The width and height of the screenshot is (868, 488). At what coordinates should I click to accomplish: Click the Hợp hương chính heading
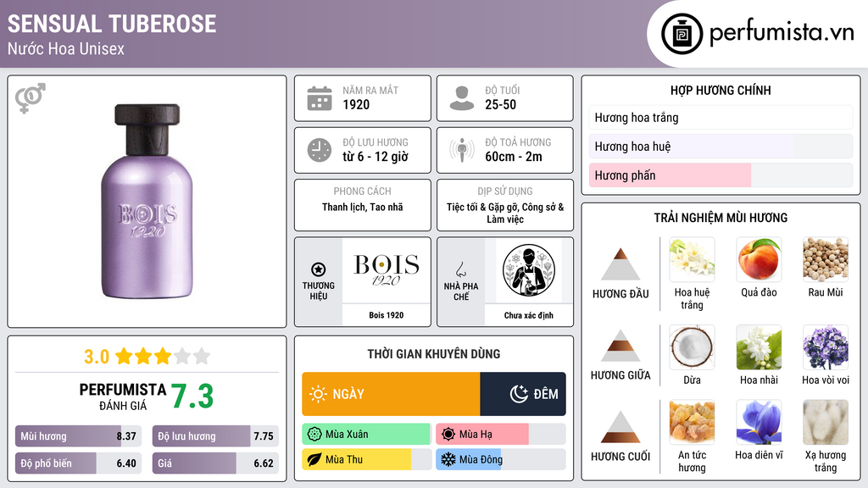click(x=721, y=90)
